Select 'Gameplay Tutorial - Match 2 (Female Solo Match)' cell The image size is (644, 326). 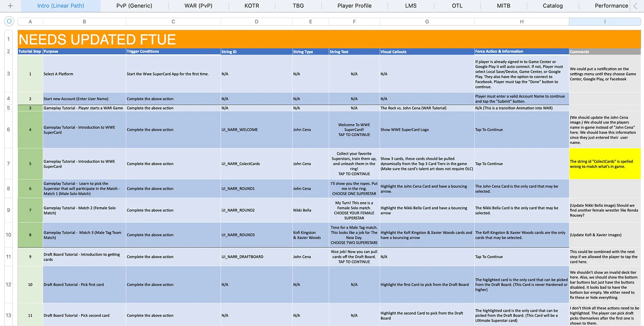coord(84,210)
